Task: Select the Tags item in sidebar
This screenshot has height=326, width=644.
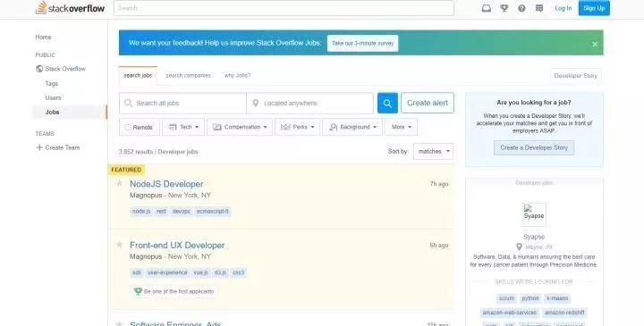Action: tap(51, 83)
